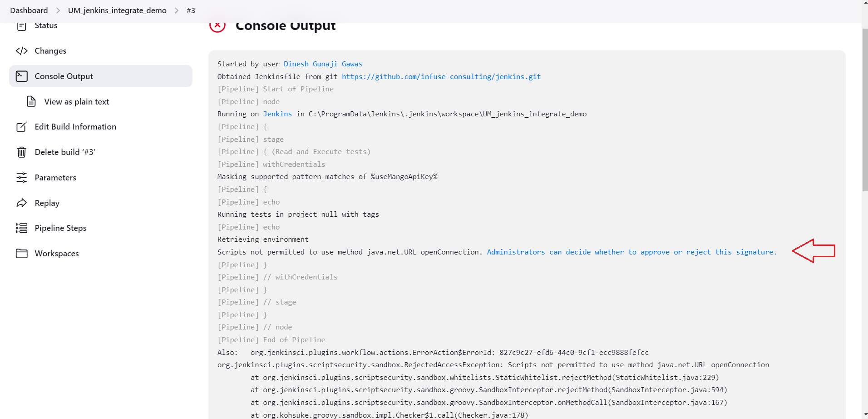Viewport: 868px width, 419px height.
Task: Click the #3 build breadcrumb
Action: coord(191,10)
